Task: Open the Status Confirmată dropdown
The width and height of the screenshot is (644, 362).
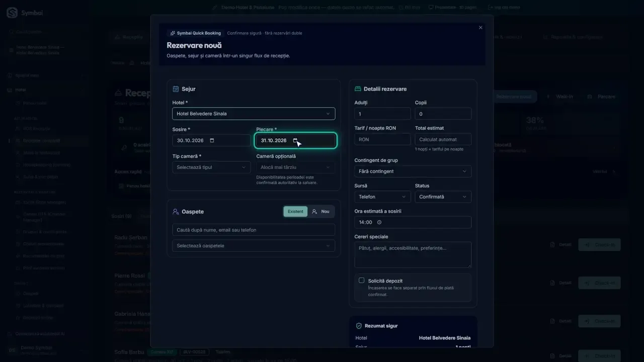Action: (x=443, y=197)
